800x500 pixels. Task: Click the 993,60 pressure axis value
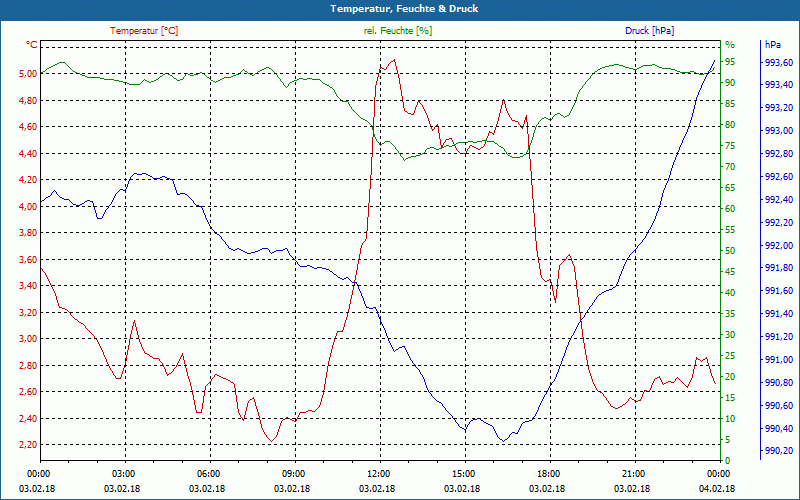click(x=779, y=62)
